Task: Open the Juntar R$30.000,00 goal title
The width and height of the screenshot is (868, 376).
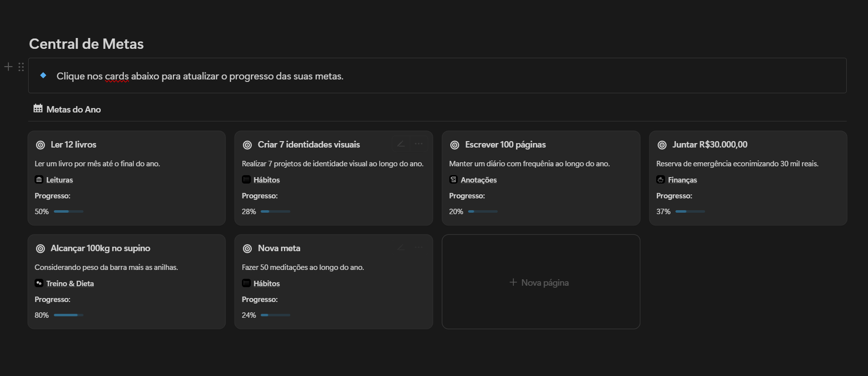Action: [x=710, y=145]
